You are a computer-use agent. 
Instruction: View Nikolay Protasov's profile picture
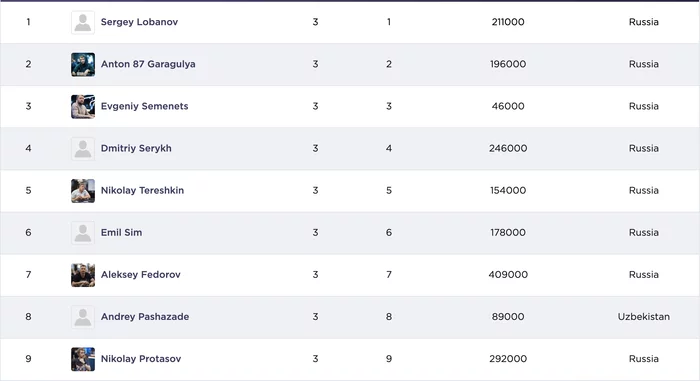83,359
